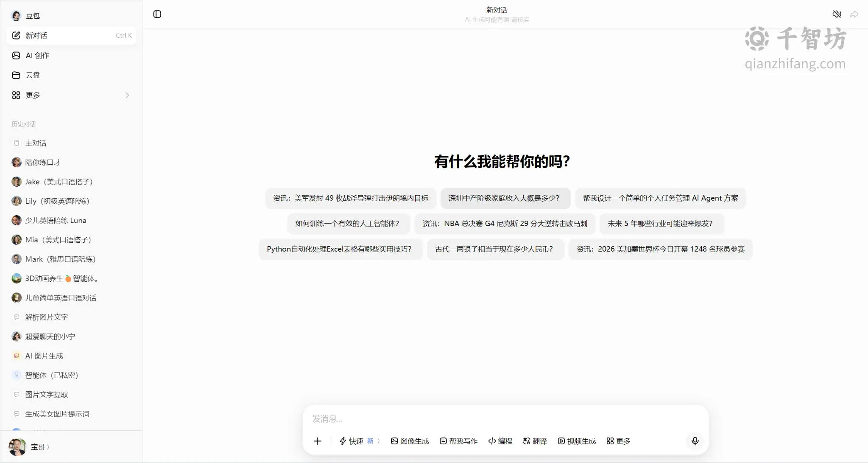Image resolution: width=868 pixels, height=463 pixels.
Task: Open the Jake（美式口语搭子）conversation
Action: (x=71, y=182)
